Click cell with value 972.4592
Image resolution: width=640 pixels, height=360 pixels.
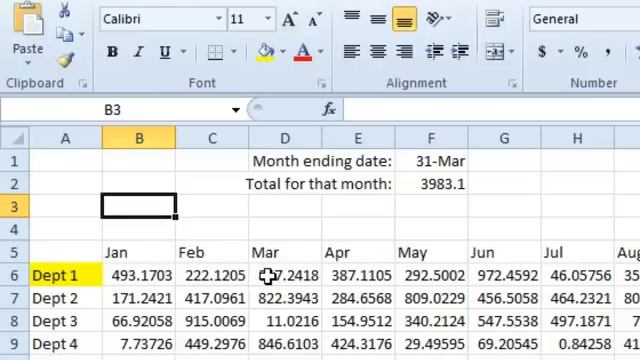[504, 276]
